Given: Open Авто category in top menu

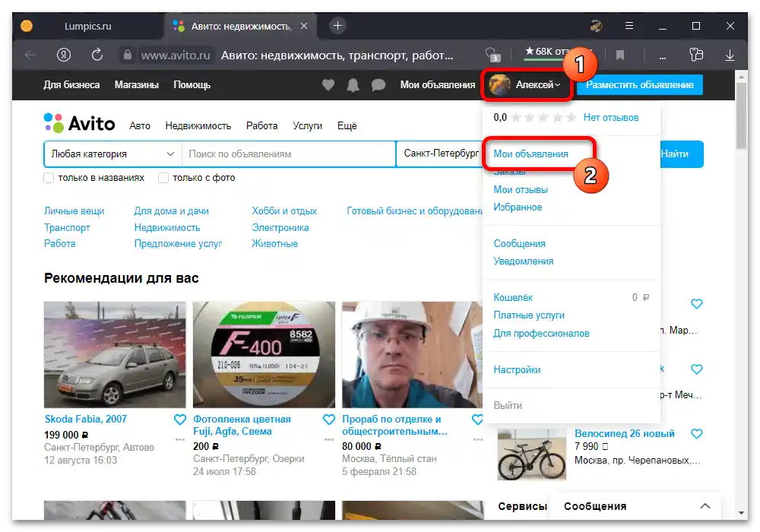Looking at the screenshot, I should [x=140, y=126].
